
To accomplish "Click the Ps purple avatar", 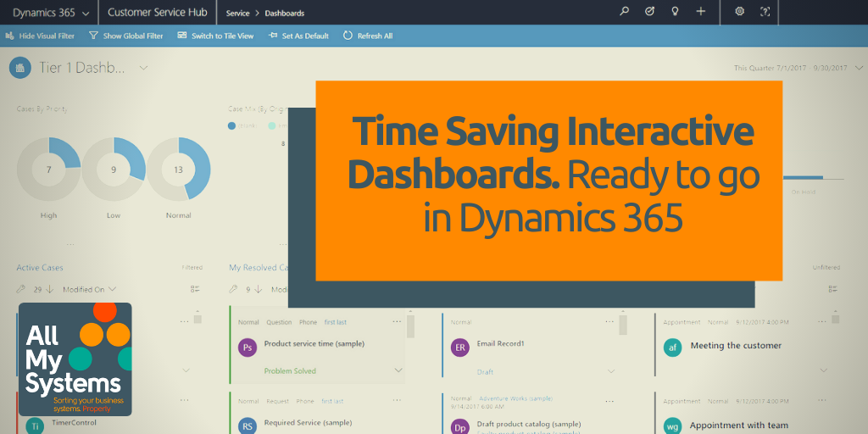I will click(x=248, y=348).
